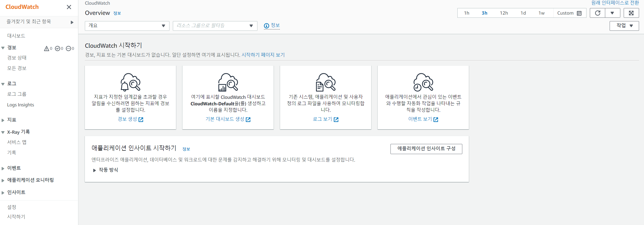This screenshot has width=644, height=225.
Task: Expand the 지표 section in sidebar
Action: tap(3, 120)
